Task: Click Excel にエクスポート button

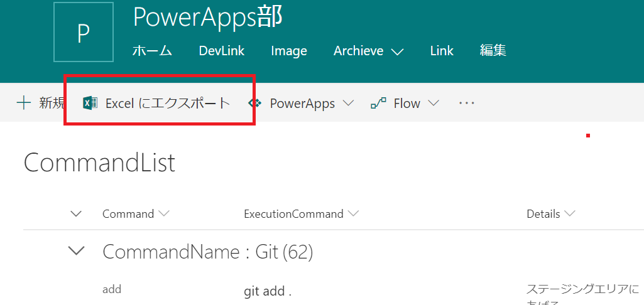Action: click(156, 103)
